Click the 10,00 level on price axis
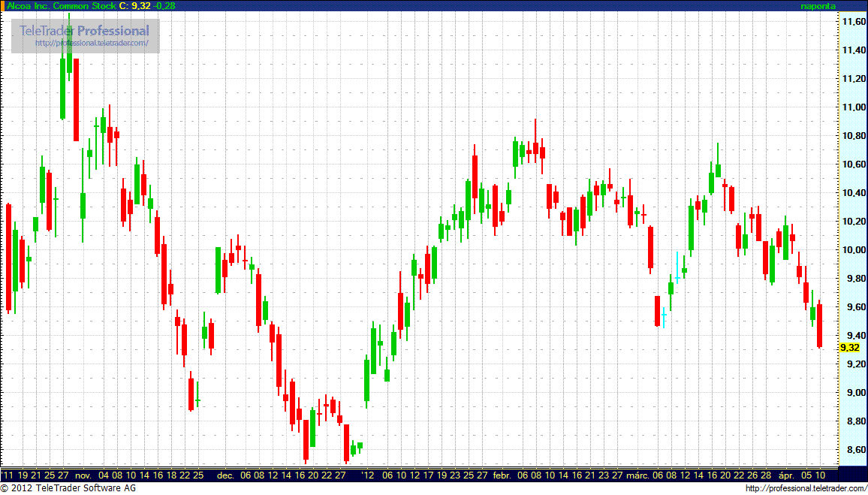The image size is (868, 495). pos(852,250)
